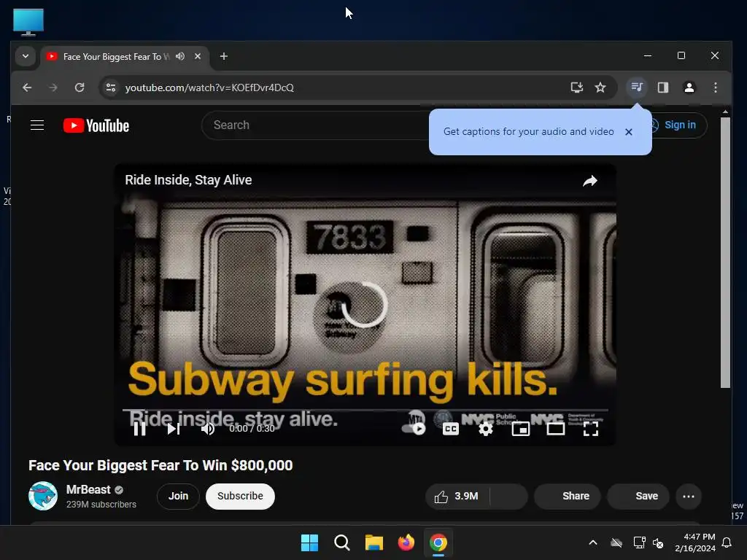The width and height of the screenshot is (747, 560).
Task: Click the address bar URL
Action: point(209,87)
